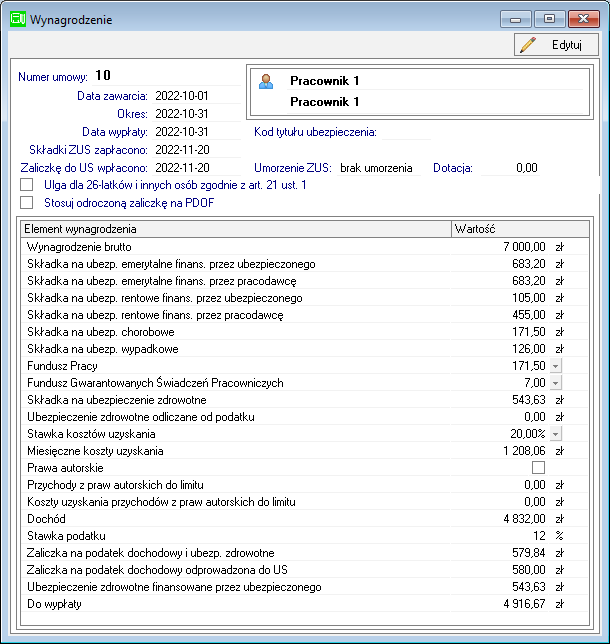Screen dimensions: 610x644
Task: Select the Wynagrodzenie brutto row
Action: tap(305, 247)
